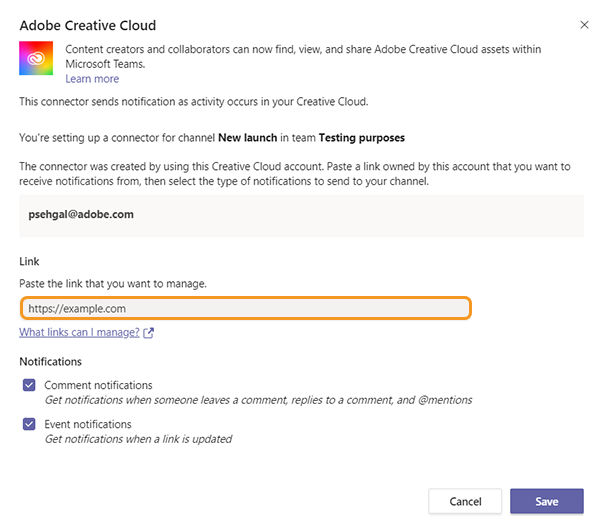Click the Cancel button
Image resolution: width=600 pixels, height=532 pixels.
(465, 501)
